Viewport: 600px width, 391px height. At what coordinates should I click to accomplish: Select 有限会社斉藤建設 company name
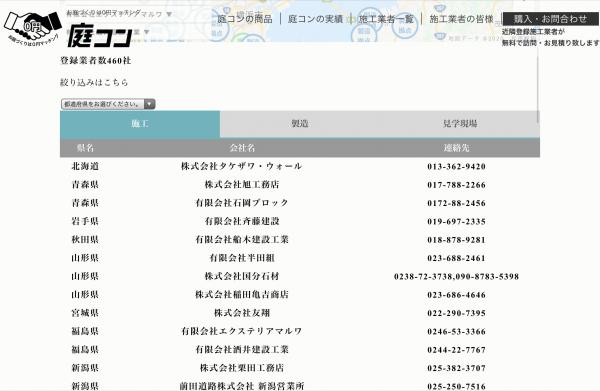[x=242, y=221]
